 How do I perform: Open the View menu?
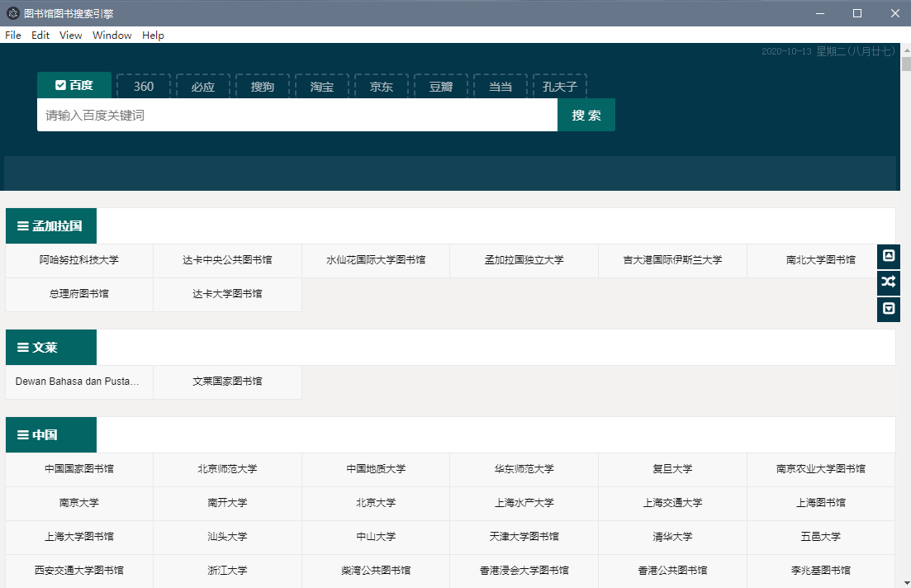[70, 35]
